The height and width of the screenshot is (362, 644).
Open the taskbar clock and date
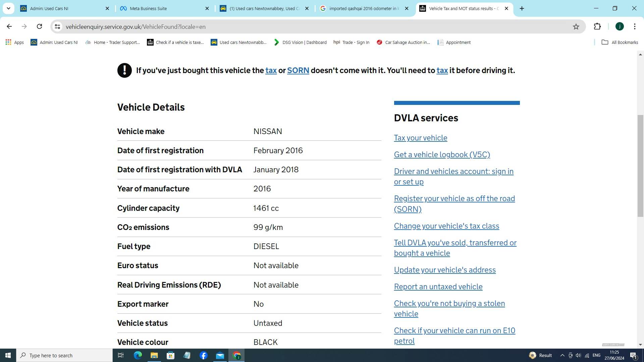point(614,355)
